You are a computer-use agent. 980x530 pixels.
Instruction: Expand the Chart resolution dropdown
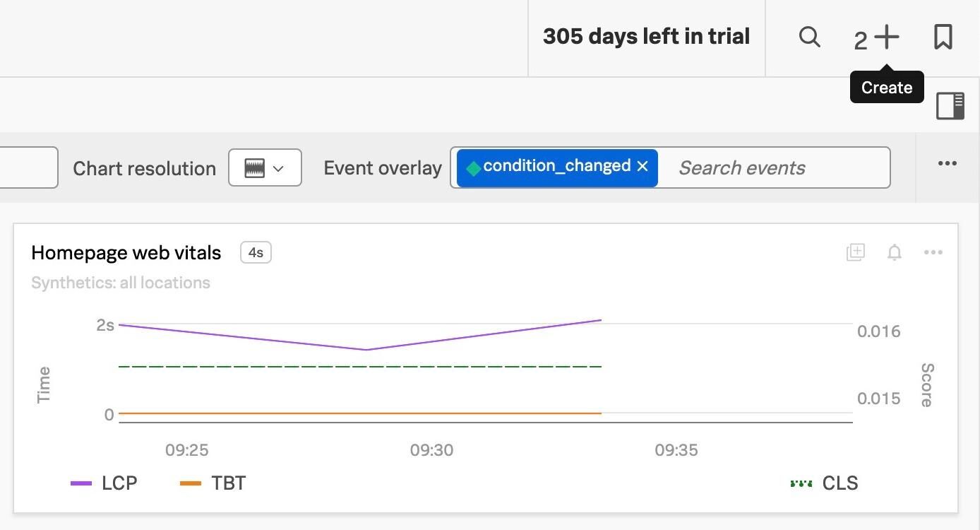[265, 168]
